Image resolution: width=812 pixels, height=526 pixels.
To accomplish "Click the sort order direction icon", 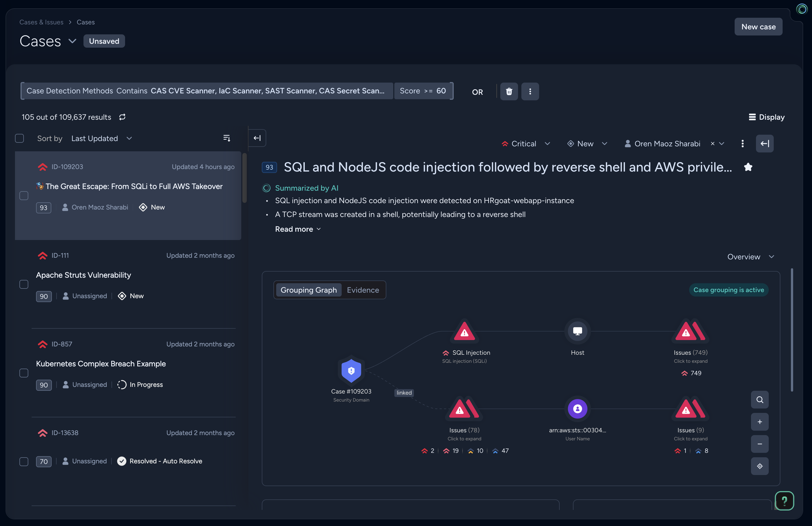I will click(227, 138).
